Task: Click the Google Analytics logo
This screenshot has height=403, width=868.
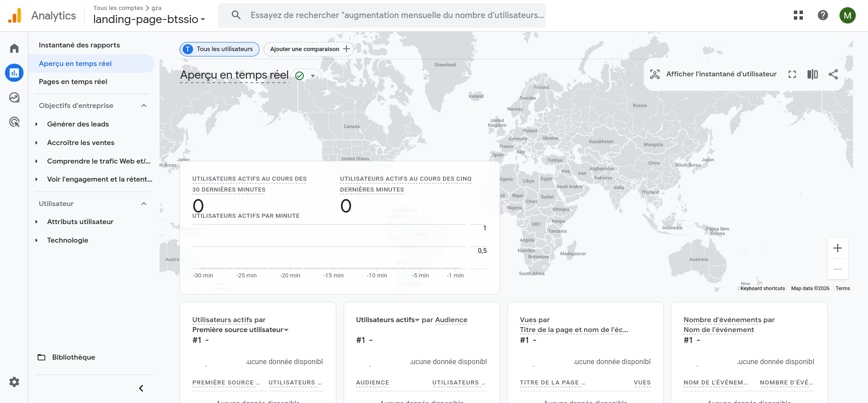Action: coord(15,15)
